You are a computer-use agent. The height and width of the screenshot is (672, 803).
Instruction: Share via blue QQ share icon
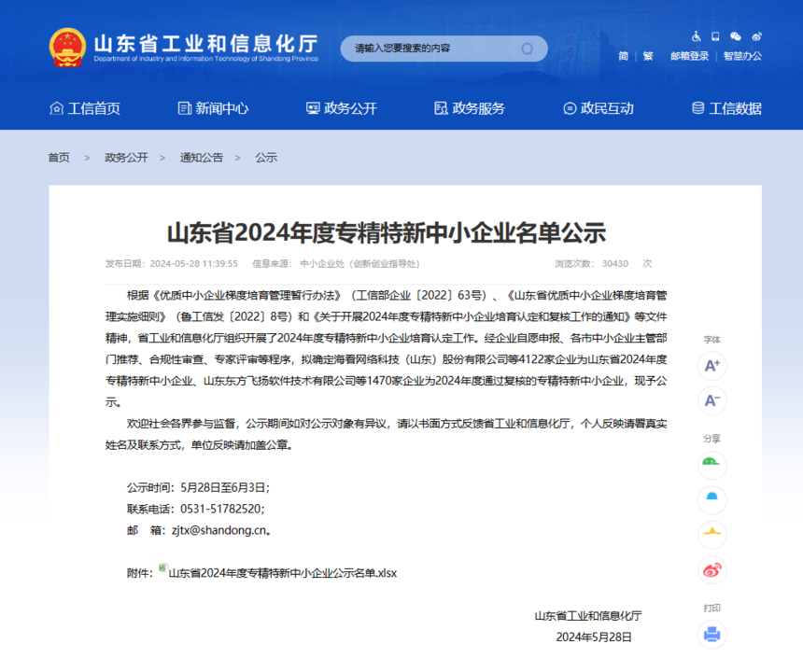pos(711,499)
